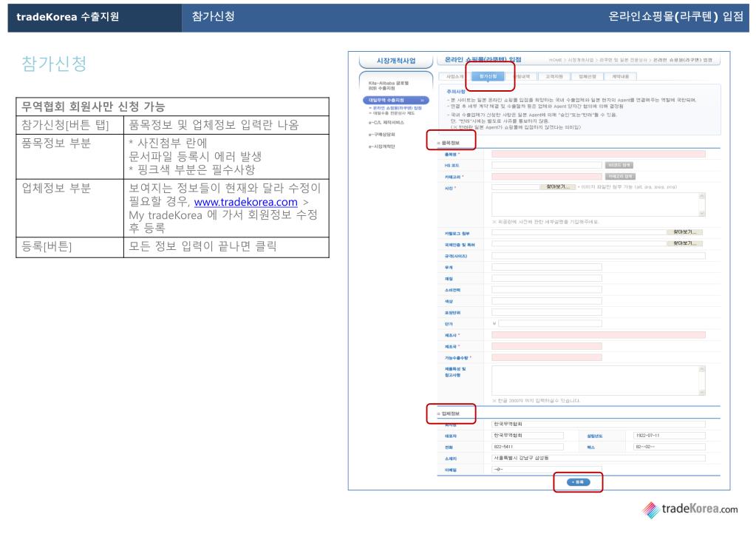Image resolution: width=756 pixels, height=534 pixels.
Task: Click the '등록[버튼]' table cell
Action: point(70,247)
